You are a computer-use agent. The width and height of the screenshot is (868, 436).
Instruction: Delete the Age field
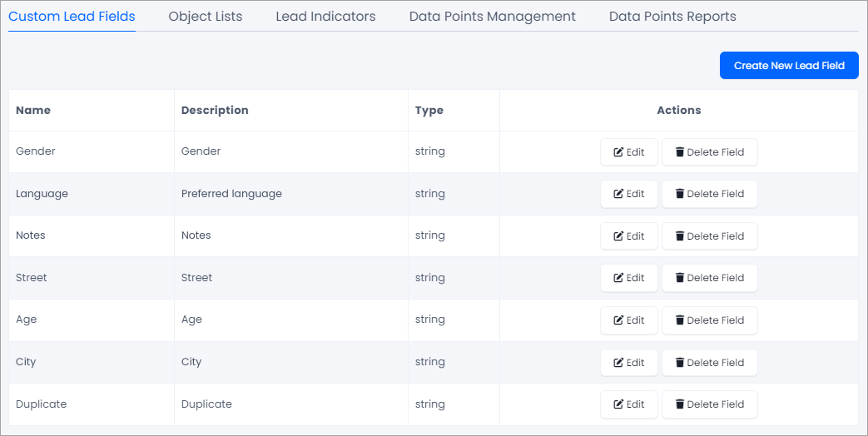pyautogui.click(x=710, y=320)
